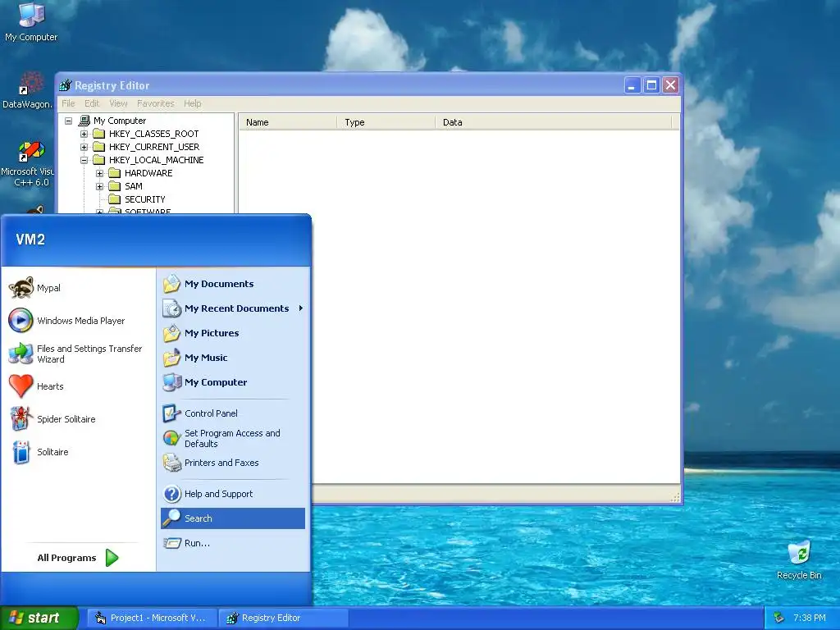
Task: Click the Type column header
Action: pyautogui.click(x=386, y=122)
